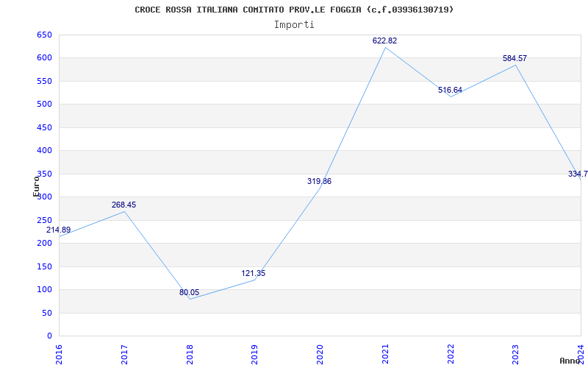This screenshot has width=588, height=368.
Task: Click the y-axis value 550
Action: point(44,81)
